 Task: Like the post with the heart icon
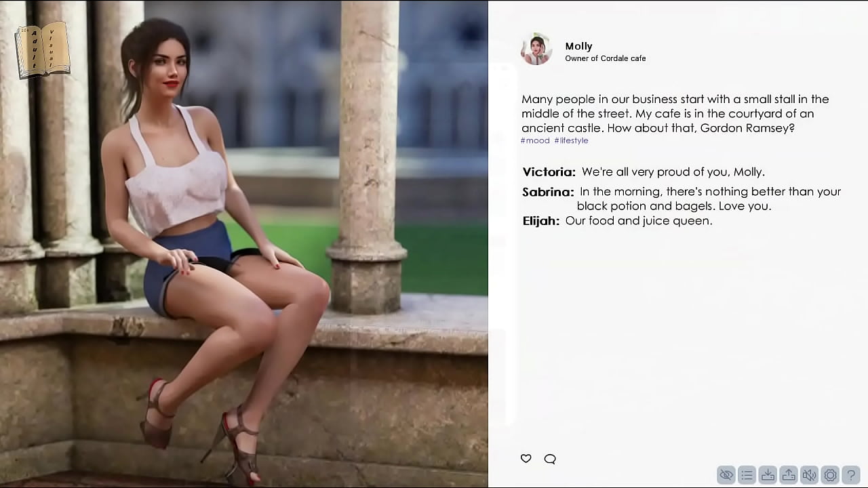[526, 459]
